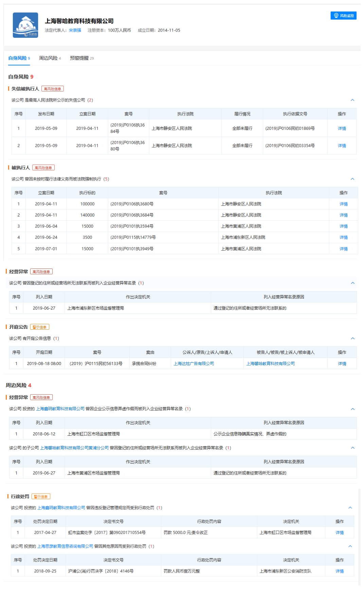
Task: Select case number (2019)沪0115民初56133号
Action: tap(96, 364)
